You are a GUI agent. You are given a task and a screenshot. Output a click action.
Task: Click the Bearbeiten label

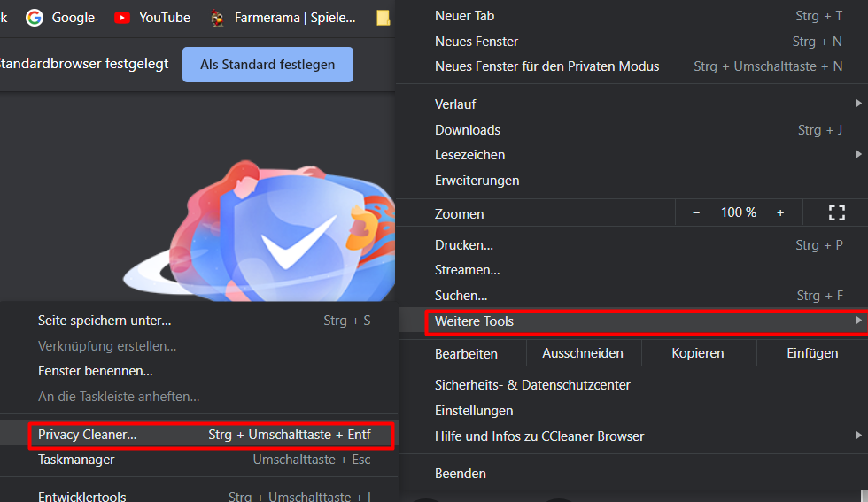[466, 353]
